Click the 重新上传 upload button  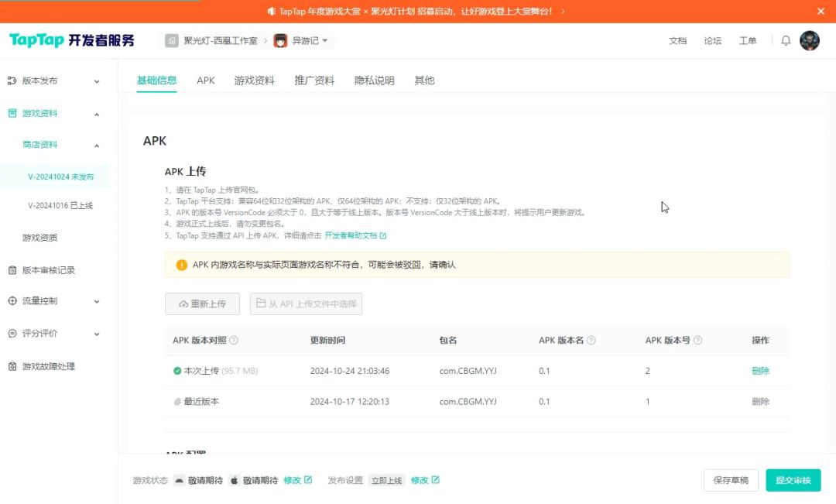click(202, 304)
